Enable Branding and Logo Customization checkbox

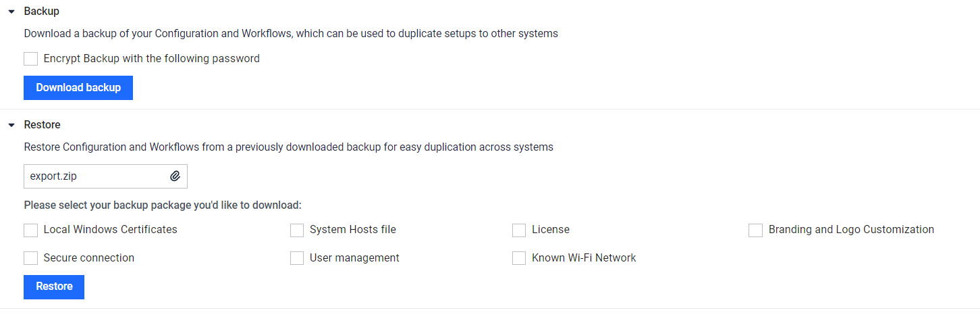pos(755,230)
